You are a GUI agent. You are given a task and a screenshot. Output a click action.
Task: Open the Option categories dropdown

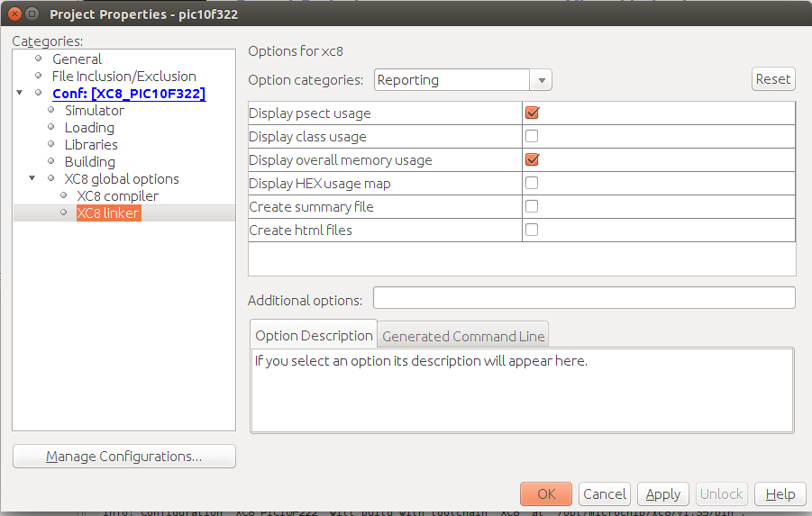coord(541,80)
